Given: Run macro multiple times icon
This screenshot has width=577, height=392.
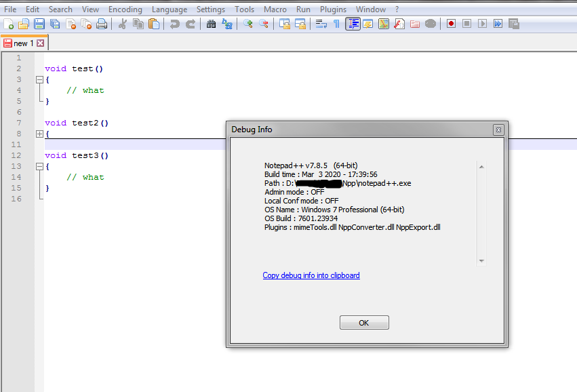Looking at the screenshot, I should (498, 24).
